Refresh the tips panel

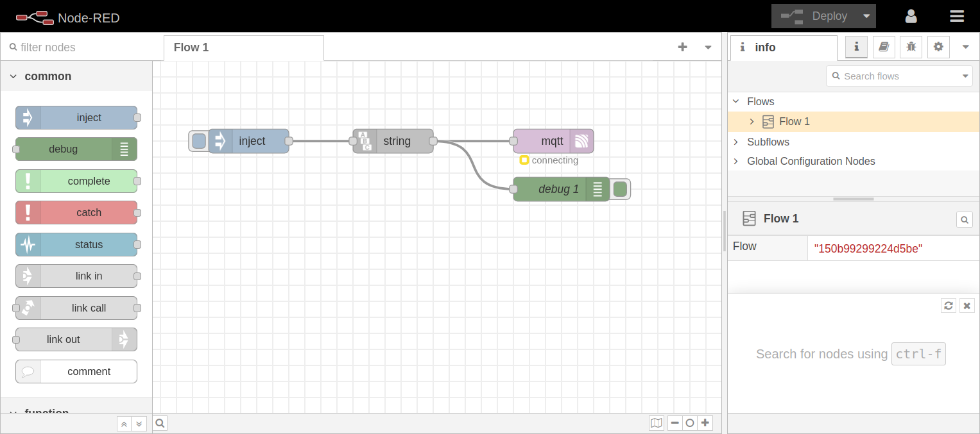pos(949,306)
